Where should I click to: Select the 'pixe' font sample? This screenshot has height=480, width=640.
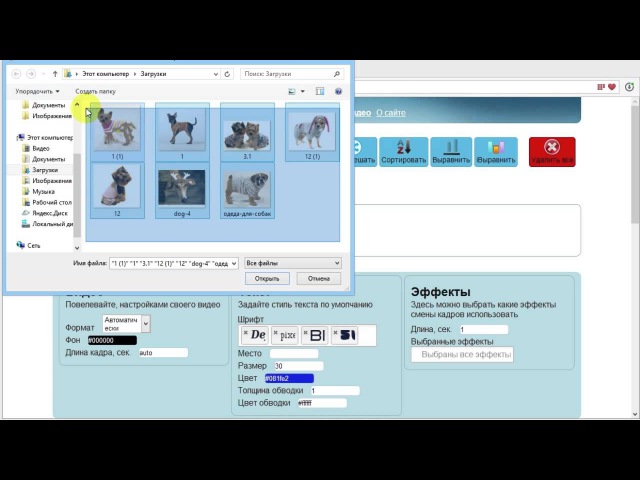[284, 335]
